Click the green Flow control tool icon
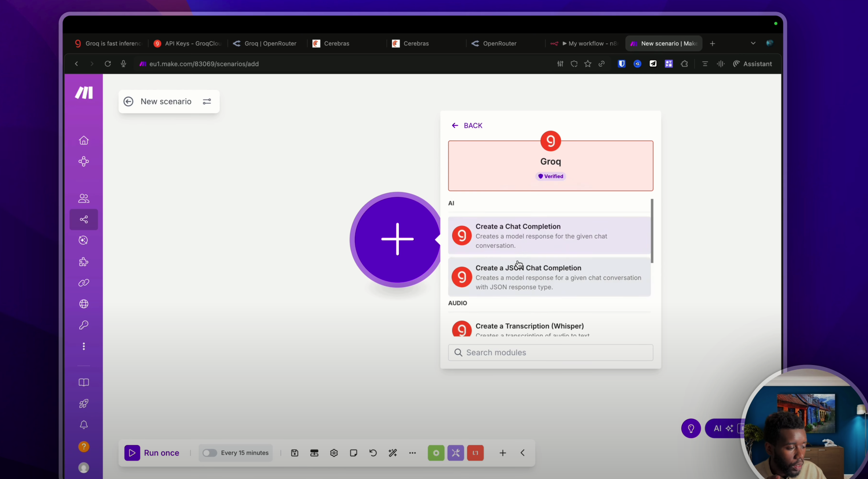868x479 pixels. point(436,453)
